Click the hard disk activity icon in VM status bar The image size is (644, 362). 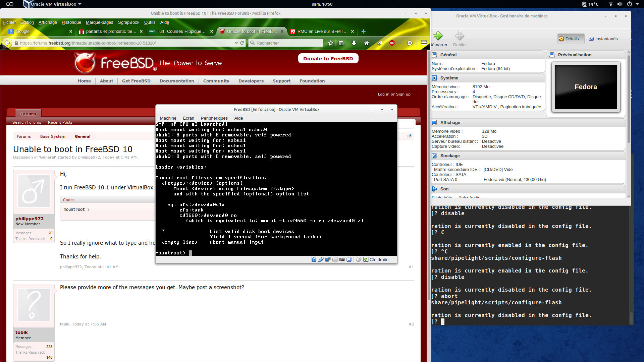pyautogui.click(x=314, y=259)
